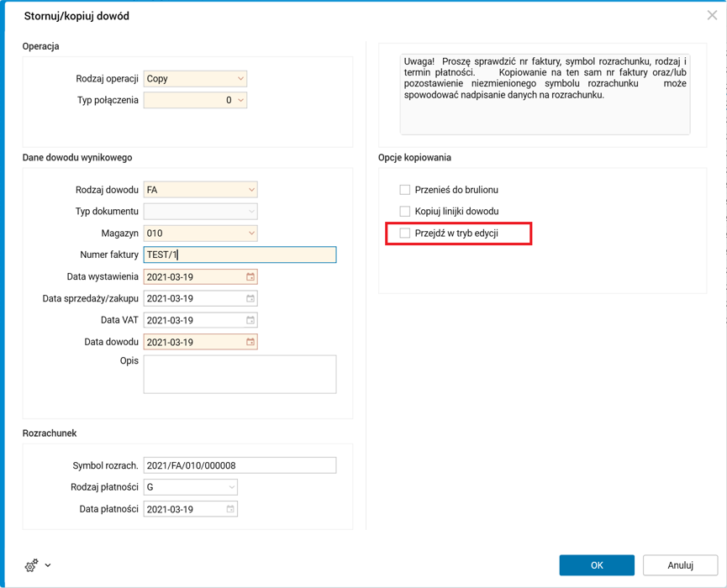Open calendar picker for Data VAT
The height and width of the screenshot is (588, 727).
tap(250, 320)
